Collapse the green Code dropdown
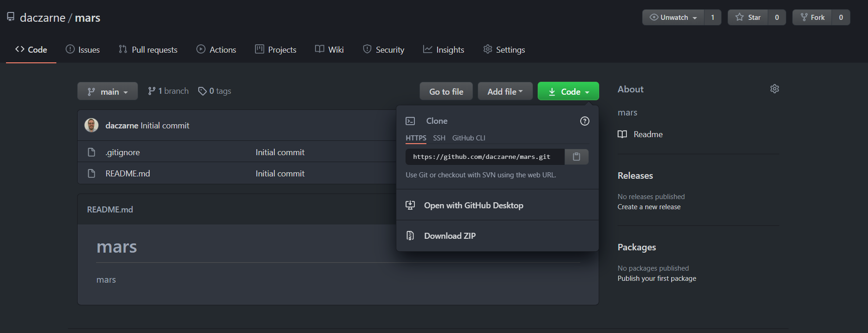The height and width of the screenshot is (333, 868). point(568,91)
